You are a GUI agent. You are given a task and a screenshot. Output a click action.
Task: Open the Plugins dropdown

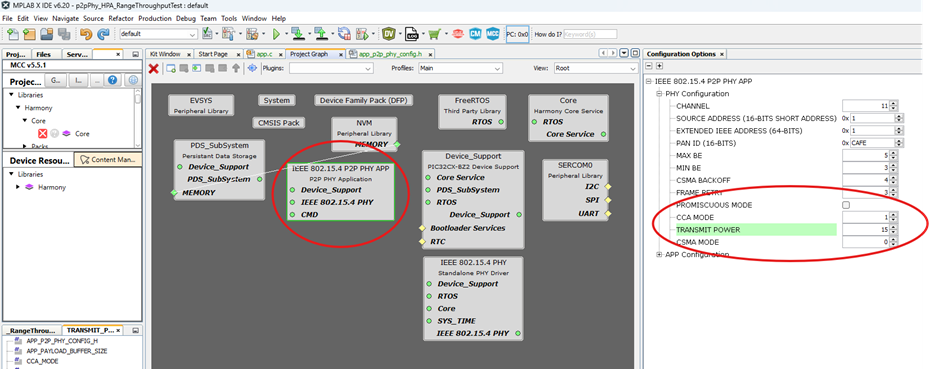(x=331, y=69)
